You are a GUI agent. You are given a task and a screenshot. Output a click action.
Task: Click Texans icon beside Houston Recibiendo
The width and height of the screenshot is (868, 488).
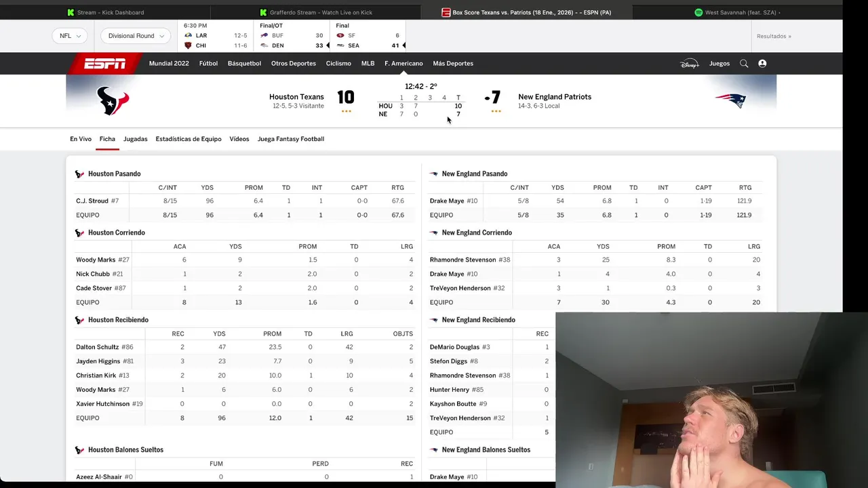(x=79, y=320)
